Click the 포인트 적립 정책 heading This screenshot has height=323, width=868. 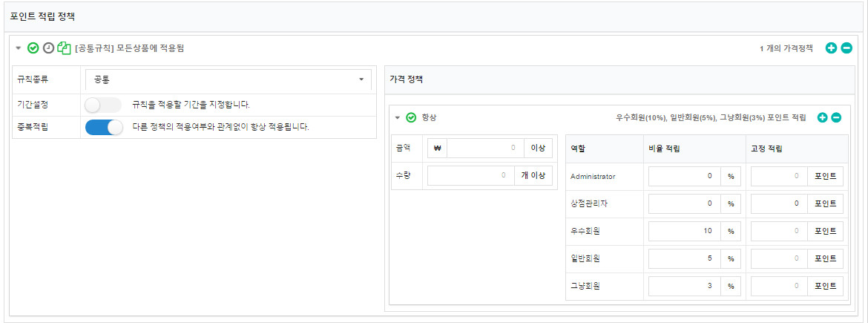(x=42, y=16)
